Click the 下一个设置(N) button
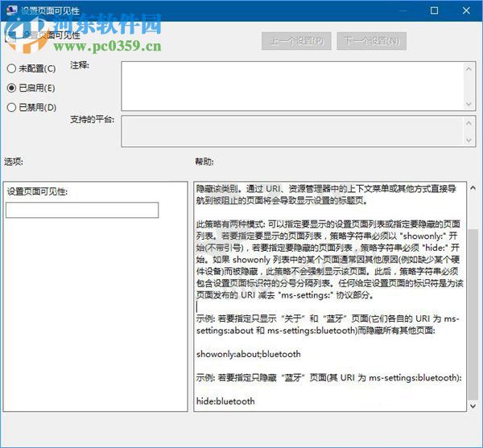Viewport: 483px width, 448px height. click(x=371, y=41)
